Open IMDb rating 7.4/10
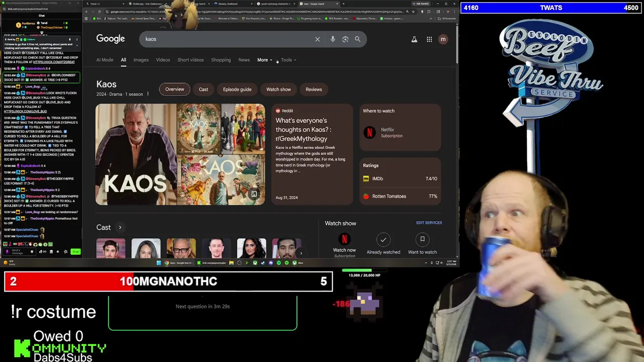This screenshot has height=362, width=644. pyautogui.click(x=400, y=178)
